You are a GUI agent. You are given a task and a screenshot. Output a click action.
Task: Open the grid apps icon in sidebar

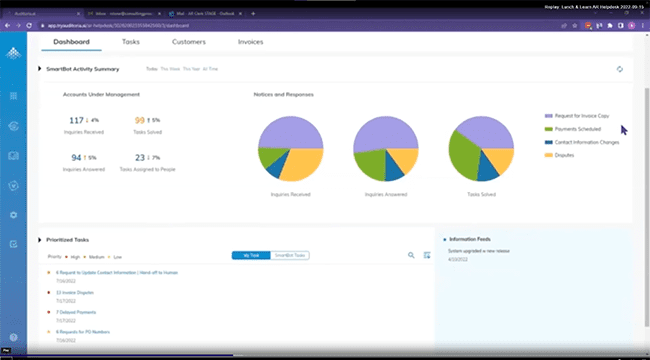pyautogui.click(x=13, y=96)
